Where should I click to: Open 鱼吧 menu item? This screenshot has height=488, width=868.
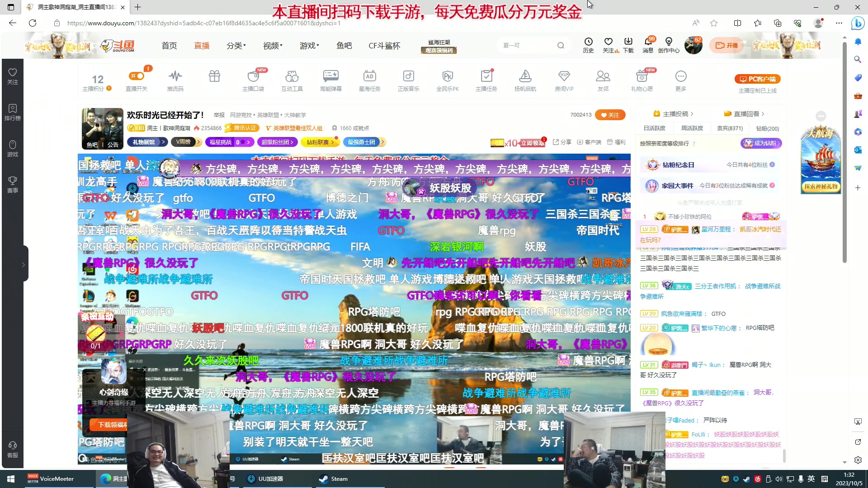pyautogui.click(x=344, y=46)
